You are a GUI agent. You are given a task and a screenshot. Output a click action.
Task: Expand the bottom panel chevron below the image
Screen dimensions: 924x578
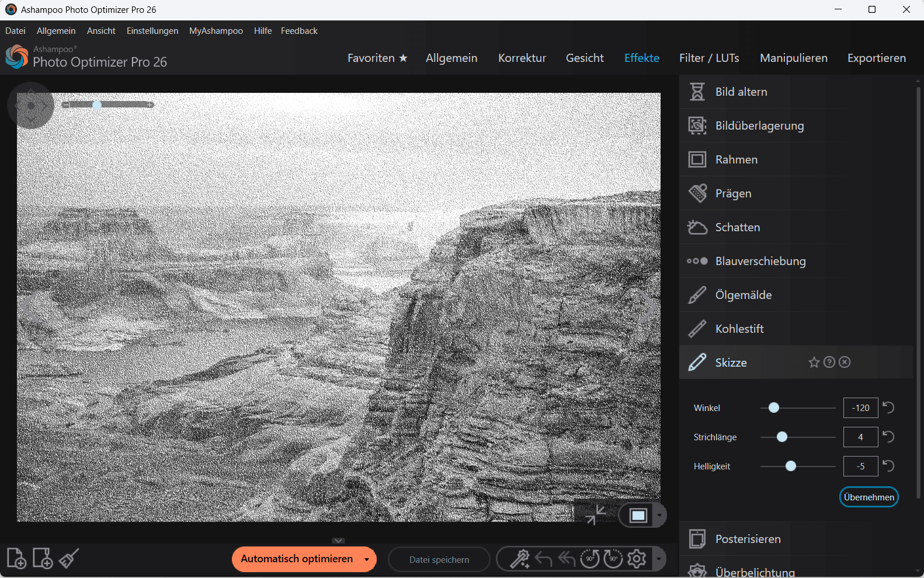[338, 541]
